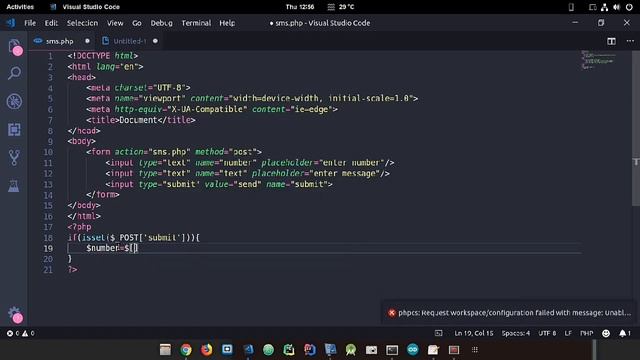This screenshot has width=640, height=360.
Task: Launch Google Chrome from the dock
Action: coord(186,350)
